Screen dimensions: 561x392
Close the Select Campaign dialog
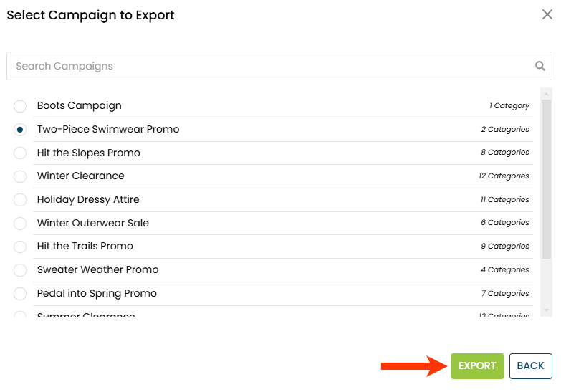[547, 15]
